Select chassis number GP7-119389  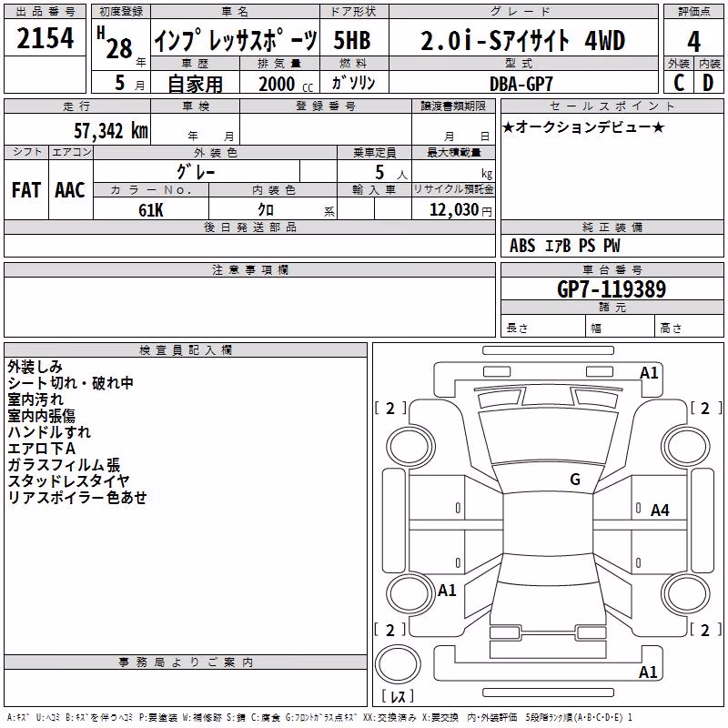(x=612, y=289)
